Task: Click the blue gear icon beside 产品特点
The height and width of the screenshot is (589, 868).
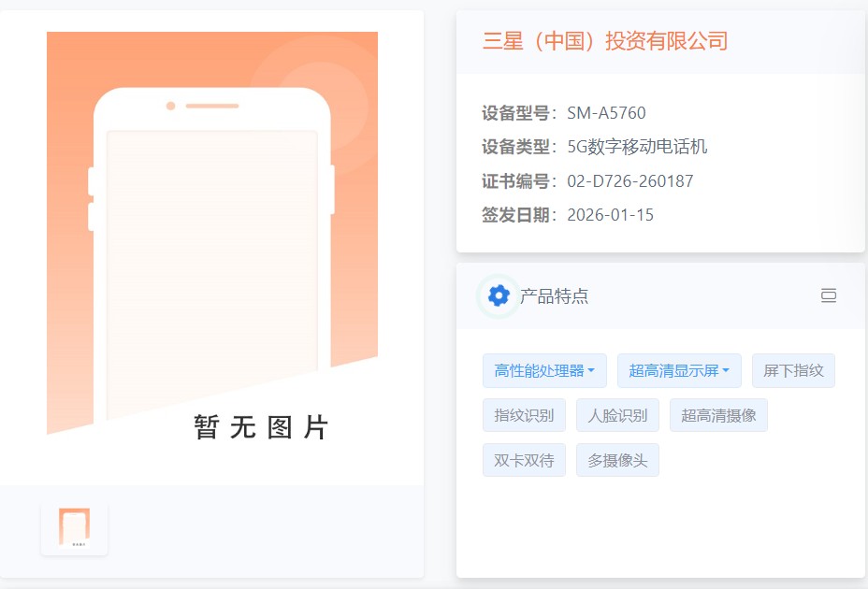Action: [498, 295]
